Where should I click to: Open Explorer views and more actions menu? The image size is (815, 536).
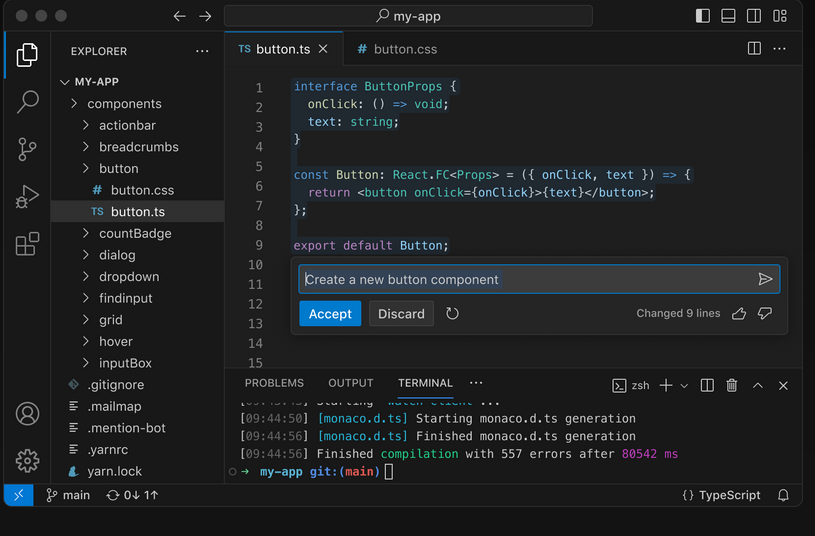(202, 51)
